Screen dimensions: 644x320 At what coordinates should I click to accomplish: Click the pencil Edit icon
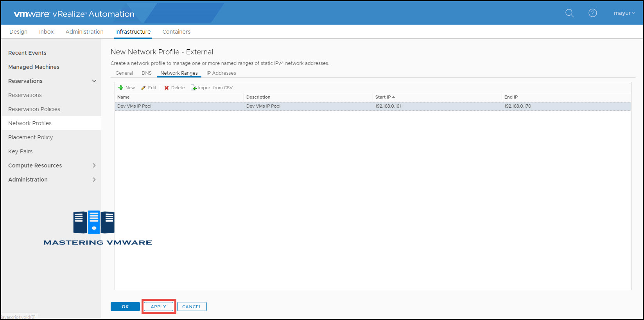(144, 88)
